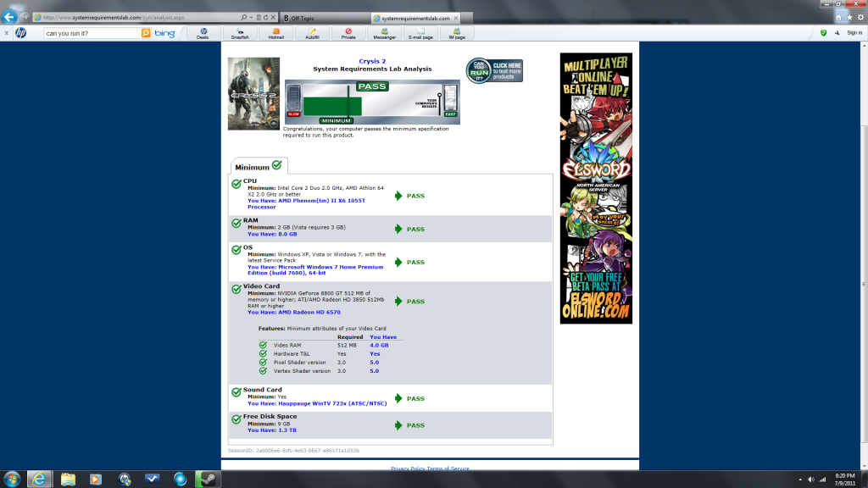The image size is (868, 488).
Task: Click the Terms of Service link
Action: (x=448, y=469)
